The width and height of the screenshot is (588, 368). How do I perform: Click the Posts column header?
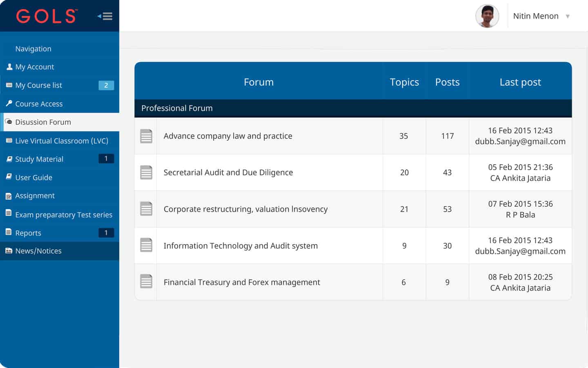click(447, 82)
